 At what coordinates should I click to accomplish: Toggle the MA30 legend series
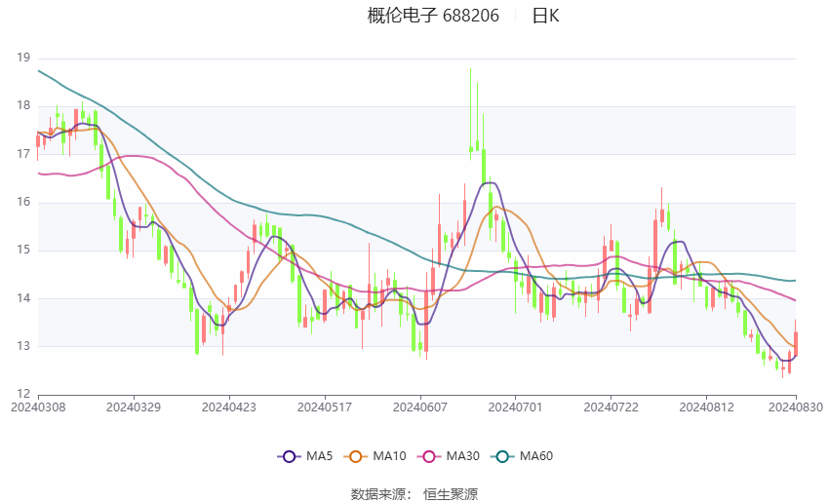tap(449, 456)
